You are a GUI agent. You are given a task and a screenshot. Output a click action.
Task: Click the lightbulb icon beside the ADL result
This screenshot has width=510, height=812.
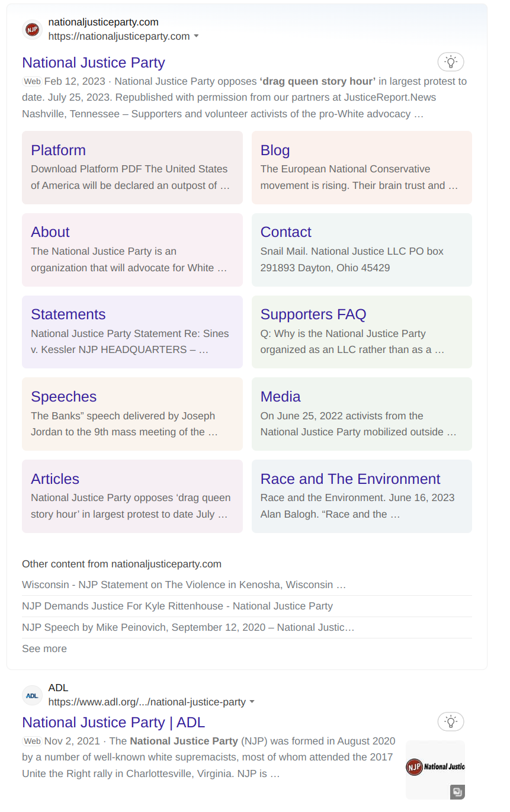(451, 721)
